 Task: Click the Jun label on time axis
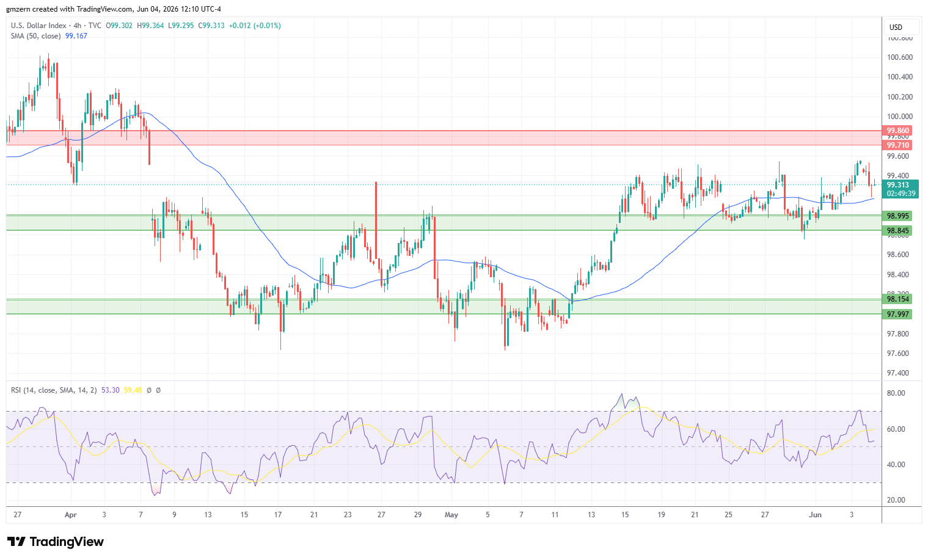pyautogui.click(x=815, y=515)
